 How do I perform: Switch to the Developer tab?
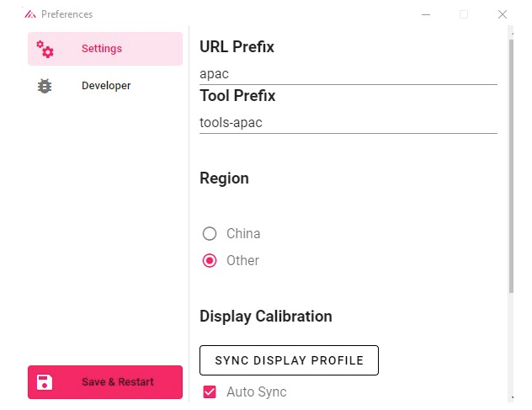105,86
